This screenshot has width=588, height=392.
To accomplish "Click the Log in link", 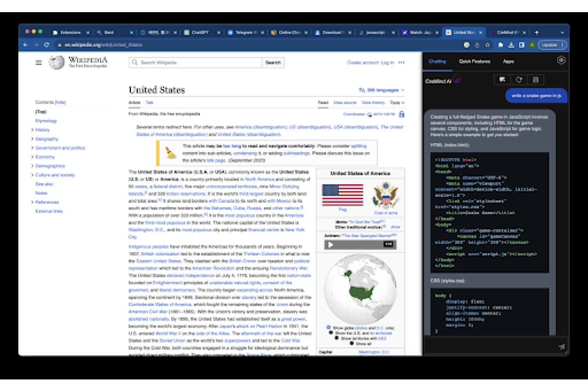I will [x=387, y=63].
